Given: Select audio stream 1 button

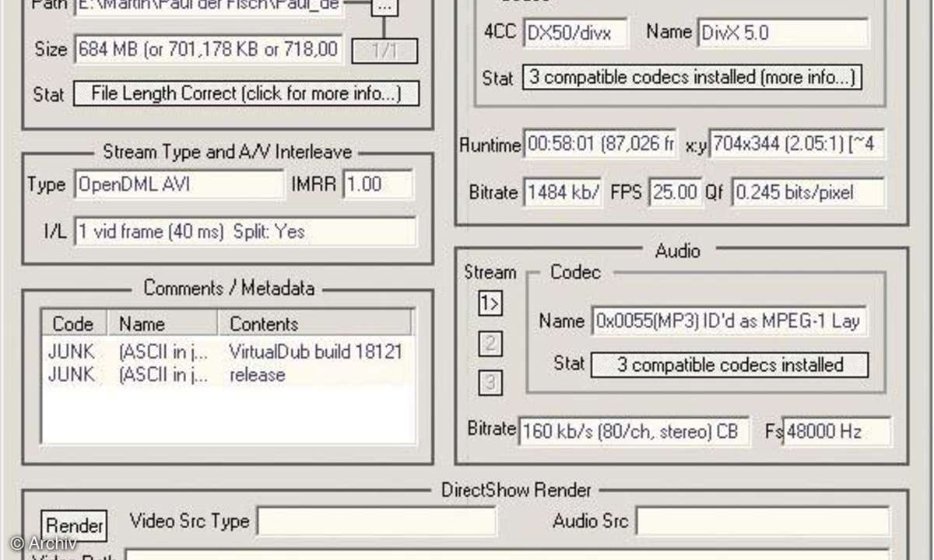Looking at the screenshot, I should [x=490, y=304].
